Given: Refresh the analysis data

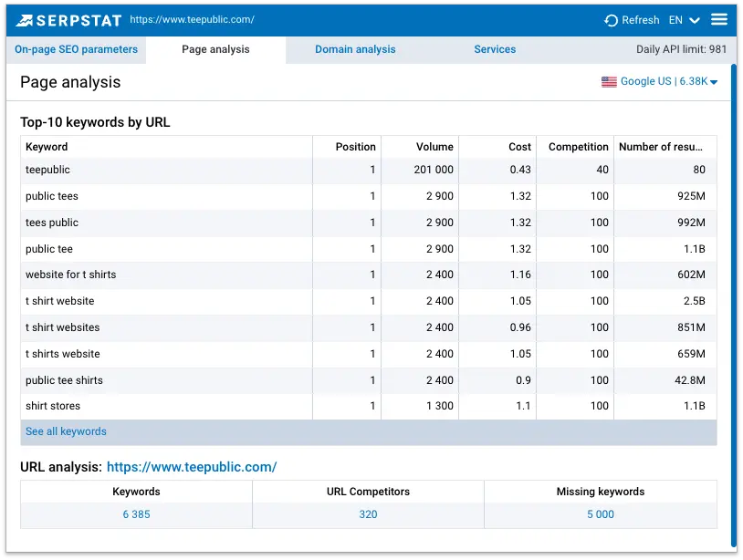Looking at the screenshot, I should (633, 19).
